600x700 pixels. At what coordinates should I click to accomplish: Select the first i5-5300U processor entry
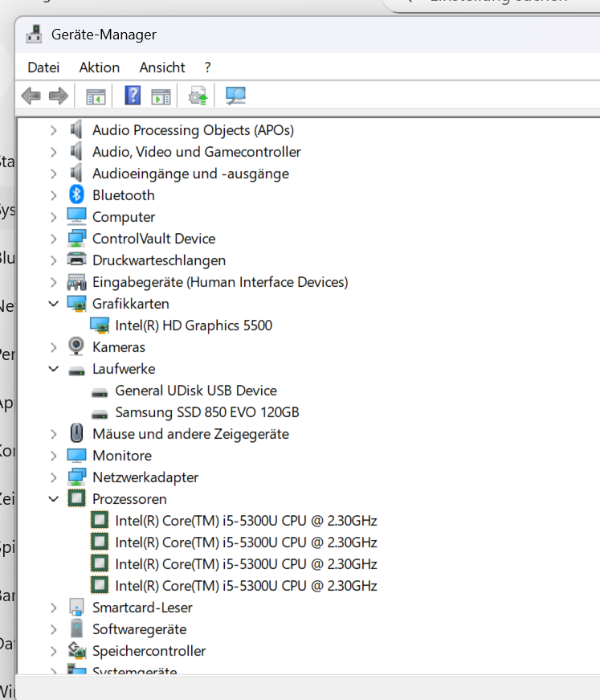click(246, 521)
